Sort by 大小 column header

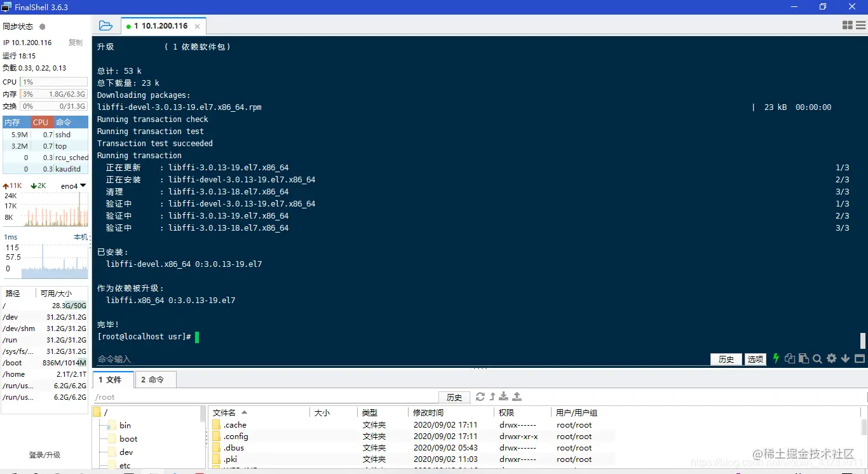pos(334,412)
